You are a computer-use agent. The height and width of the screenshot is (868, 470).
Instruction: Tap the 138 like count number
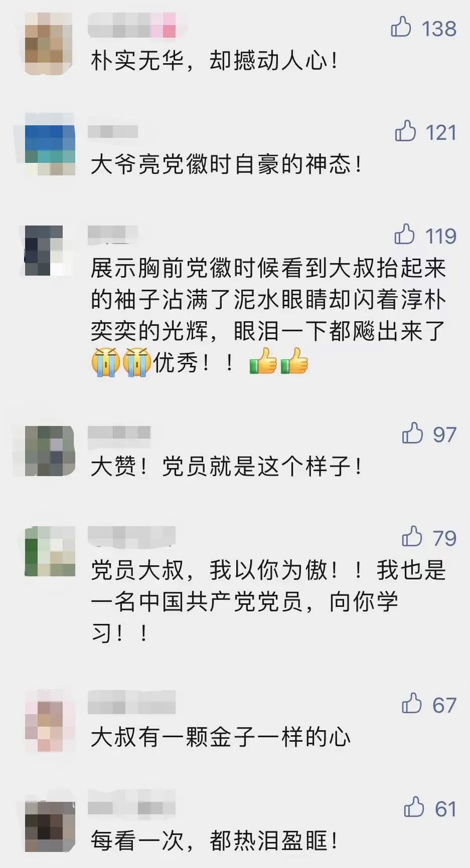[439, 29]
